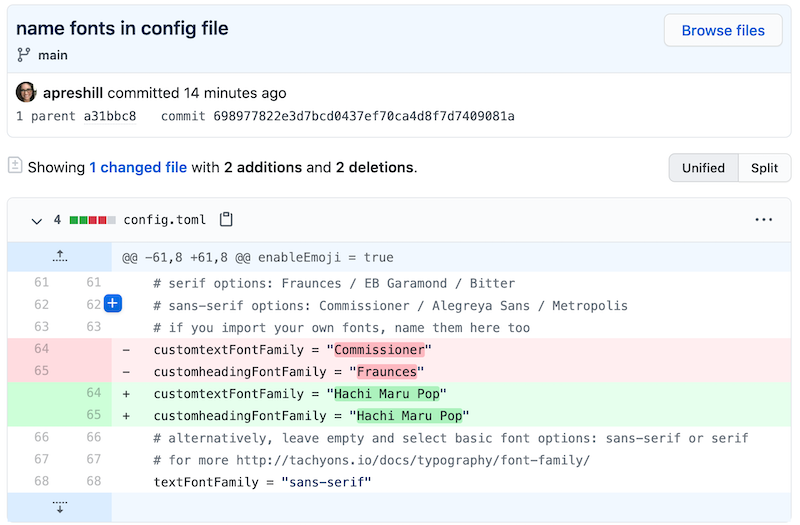This screenshot has height=525, width=800.
Task: Click the diff file icon beside Showing
Action: [15, 166]
